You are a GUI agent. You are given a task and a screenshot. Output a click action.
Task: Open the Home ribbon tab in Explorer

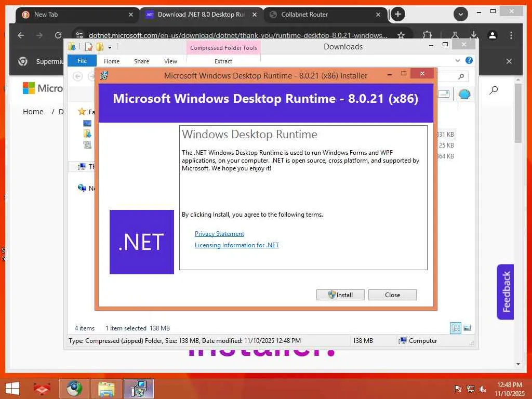(x=112, y=61)
